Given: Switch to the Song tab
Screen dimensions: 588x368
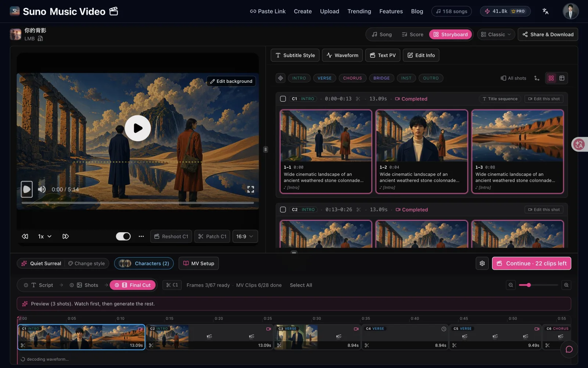Looking at the screenshot, I should (x=381, y=34).
